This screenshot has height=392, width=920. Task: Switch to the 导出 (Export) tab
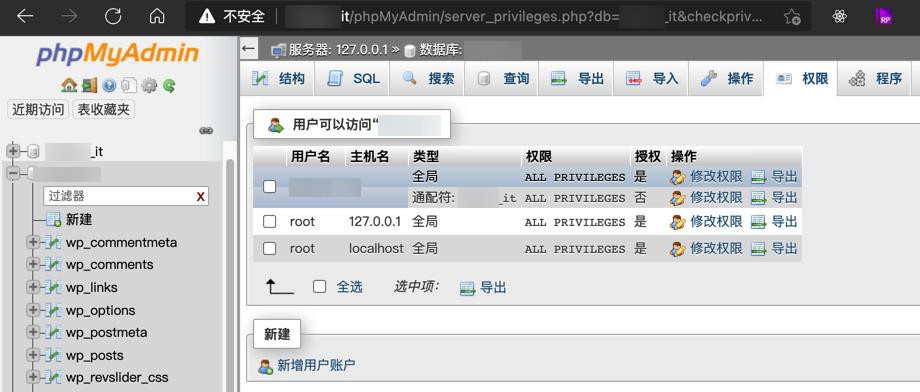click(576, 79)
